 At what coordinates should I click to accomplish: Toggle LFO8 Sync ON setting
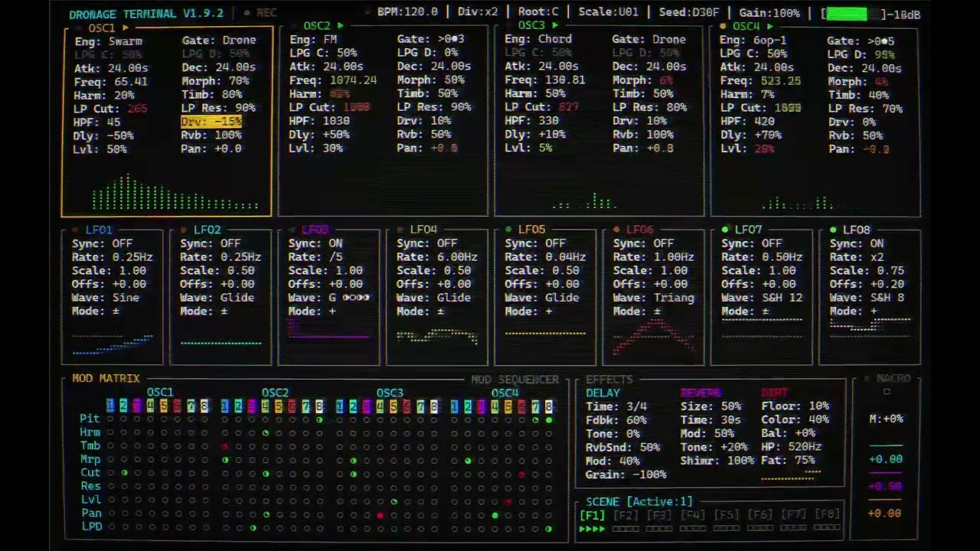pyautogui.click(x=857, y=243)
